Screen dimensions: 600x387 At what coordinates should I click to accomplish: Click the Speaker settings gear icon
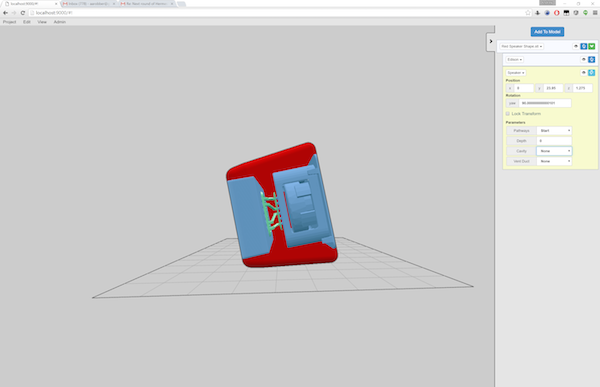(x=592, y=72)
